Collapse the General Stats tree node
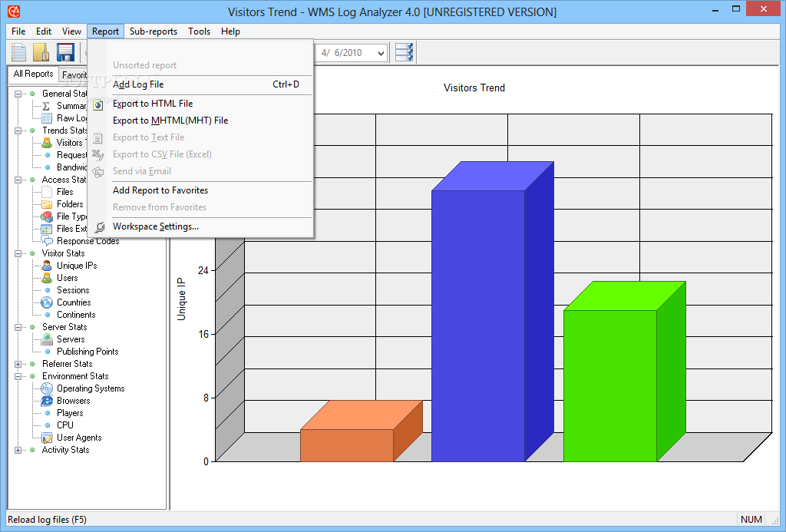Image resolution: width=786 pixels, height=532 pixels. coord(18,94)
